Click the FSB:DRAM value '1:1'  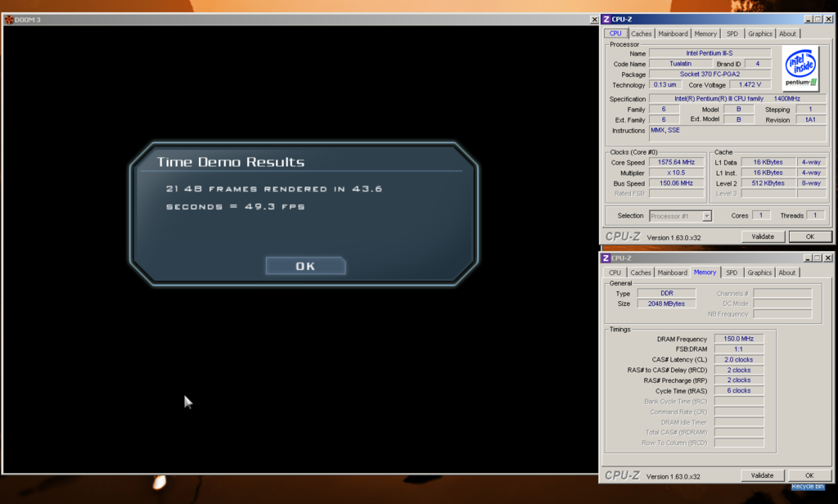pyautogui.click(x=739, y=349)
